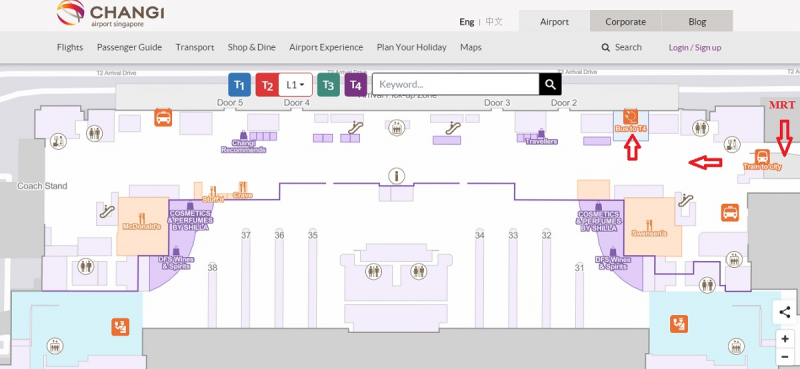Viewport: 800px width, 369px height.
Task: Select the red T2 terminal button
Action: click(x=267, y=85)
